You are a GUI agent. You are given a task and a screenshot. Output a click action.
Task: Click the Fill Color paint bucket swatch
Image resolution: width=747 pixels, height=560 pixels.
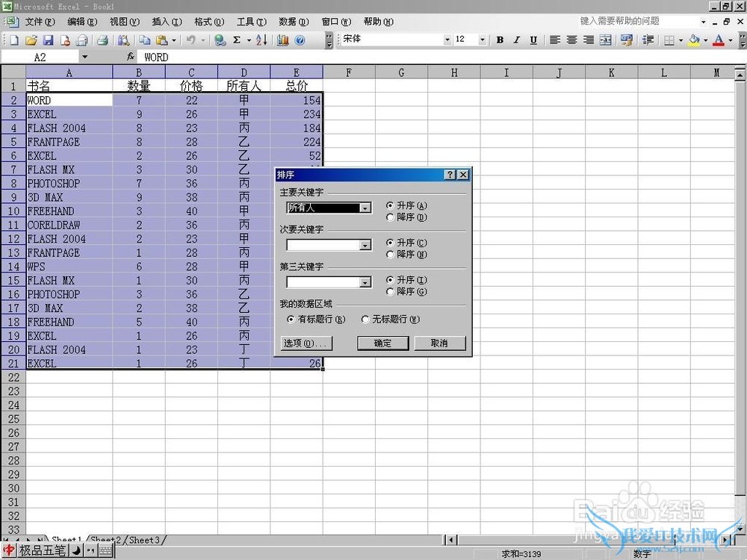694,40
